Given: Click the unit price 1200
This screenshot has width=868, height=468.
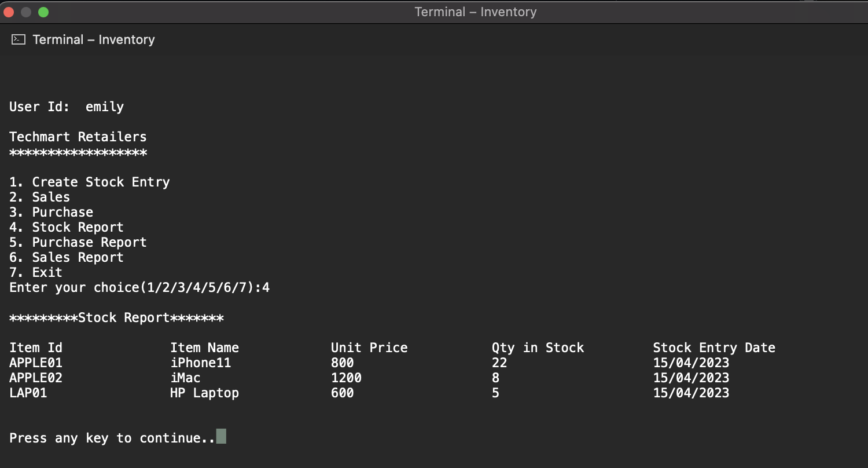Looking at the screenshot, I should (346, 378).
